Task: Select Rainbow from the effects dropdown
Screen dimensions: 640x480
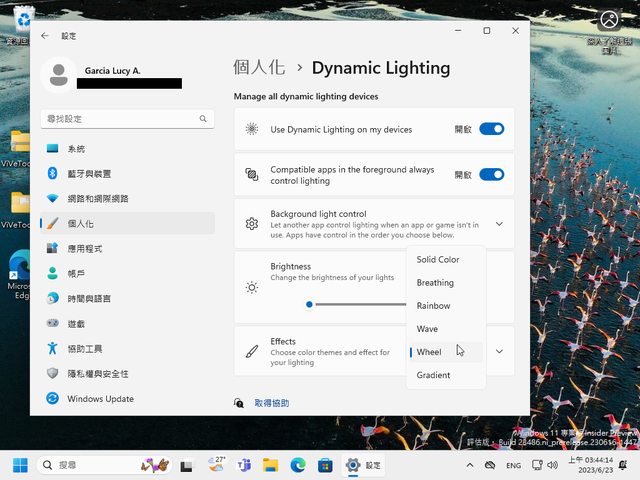Action: (x=434, y=306)
